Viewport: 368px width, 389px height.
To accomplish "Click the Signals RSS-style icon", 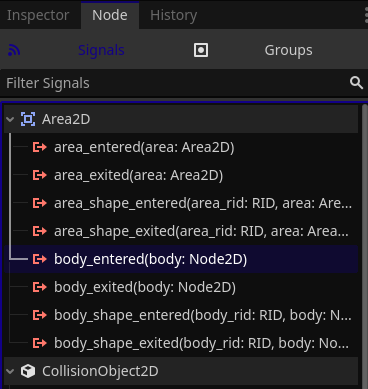I will tap(14, 50).
